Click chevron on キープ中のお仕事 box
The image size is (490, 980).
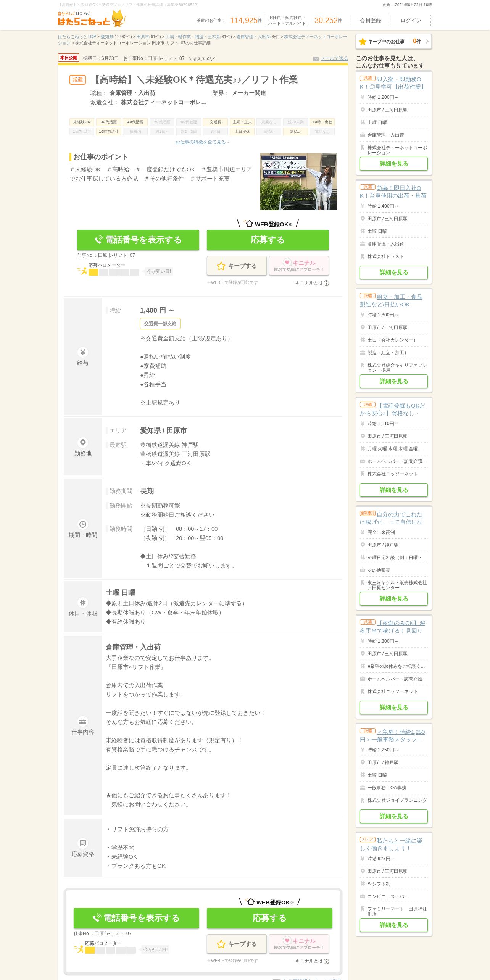tap(427, 41)
